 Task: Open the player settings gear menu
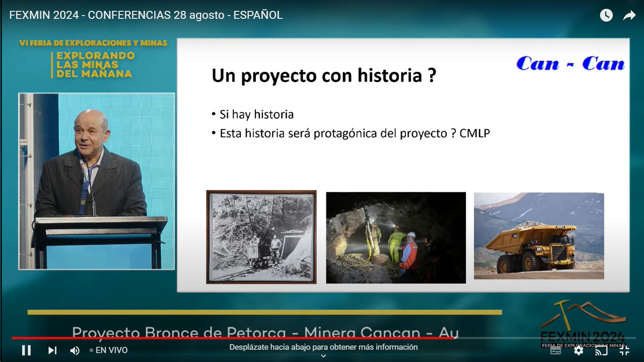pyautogui.click(x=578, y=350)
